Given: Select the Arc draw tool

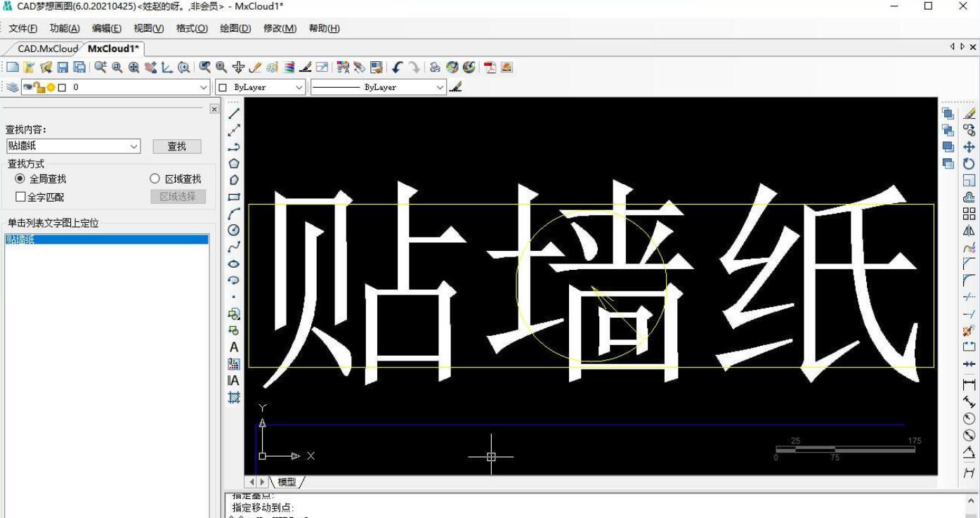Looking at the screenshot, I should [x=234, y=213].
